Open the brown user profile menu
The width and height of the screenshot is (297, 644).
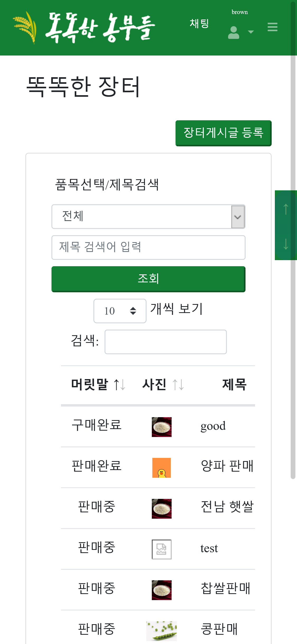coord(234,32)
